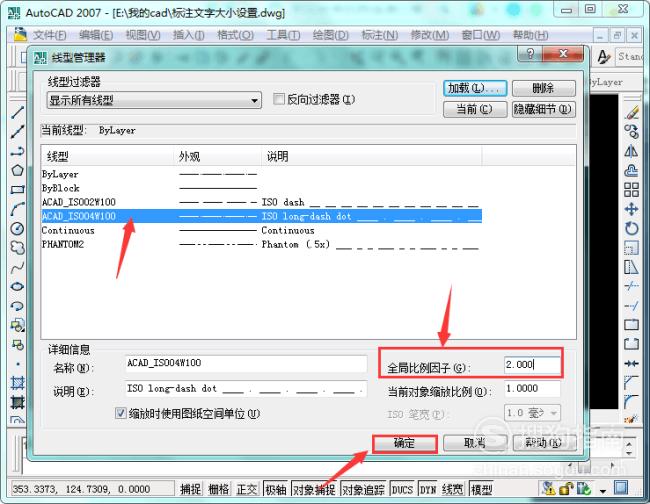Screen dimensions: 650x504
Task: Select the Ellipse tool
Action: pyautogui.click(x=17, y=286)
